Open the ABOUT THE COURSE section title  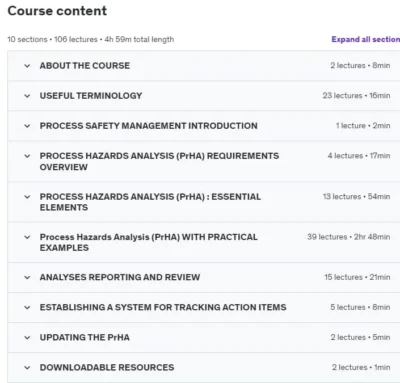85,66
